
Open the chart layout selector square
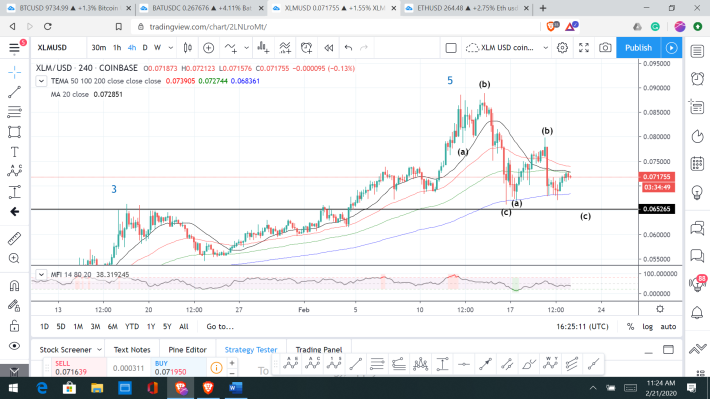451,48
